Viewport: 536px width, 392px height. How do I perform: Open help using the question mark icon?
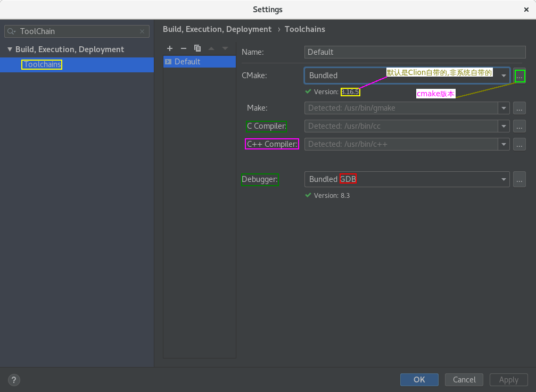13,380
